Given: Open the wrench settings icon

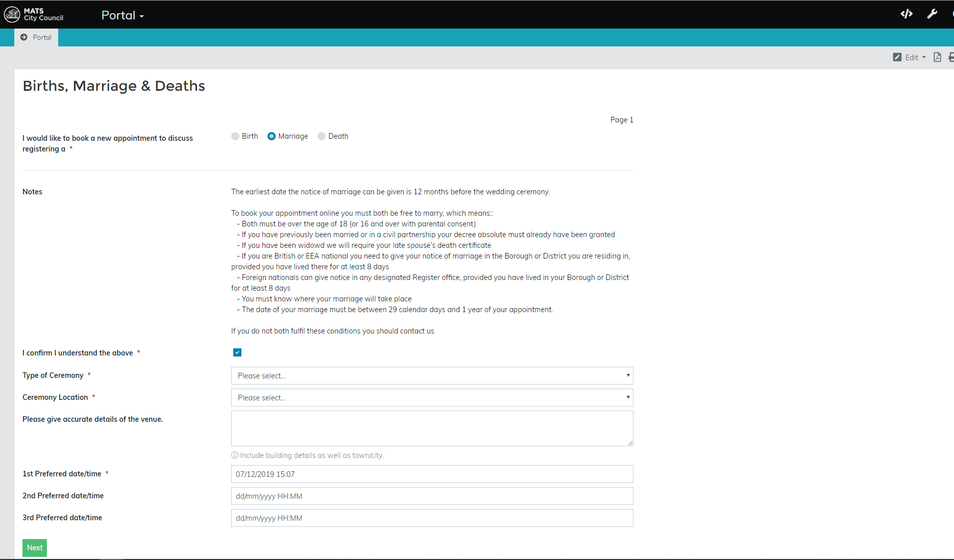Looking at the screenshot, I should click(x=932, y=14).
